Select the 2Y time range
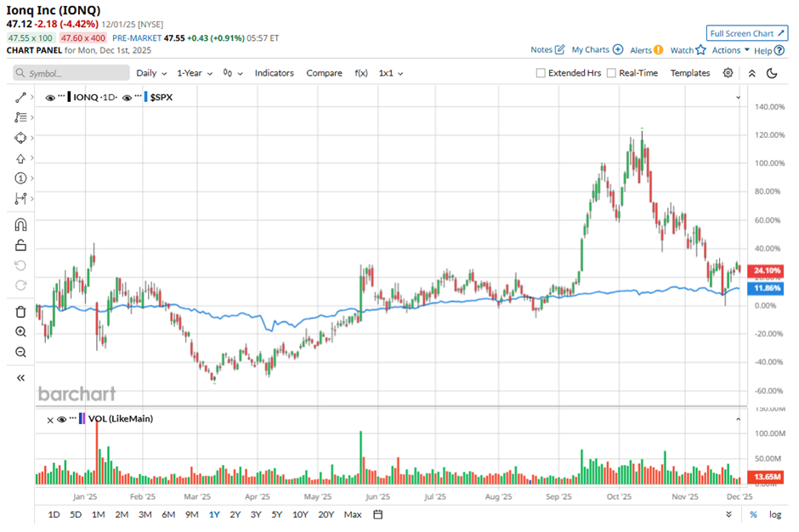Screen dimensions: 799x532 [235, 515]
